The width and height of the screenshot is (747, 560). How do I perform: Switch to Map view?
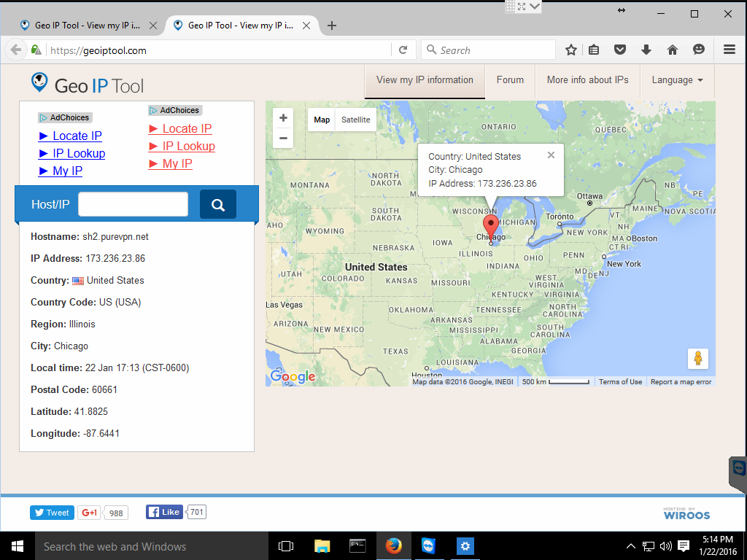[x=322, y=120]
